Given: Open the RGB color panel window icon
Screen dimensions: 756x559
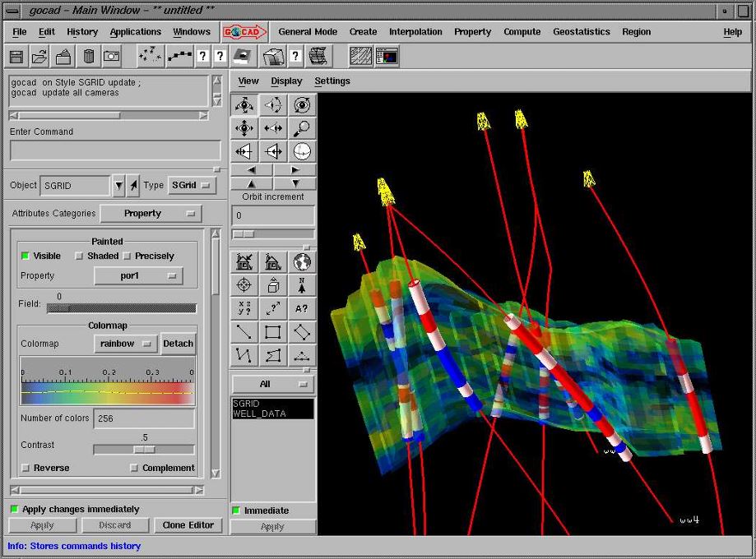Looking at the screenshot, I should pyautogui.click(x=387, y=57).
